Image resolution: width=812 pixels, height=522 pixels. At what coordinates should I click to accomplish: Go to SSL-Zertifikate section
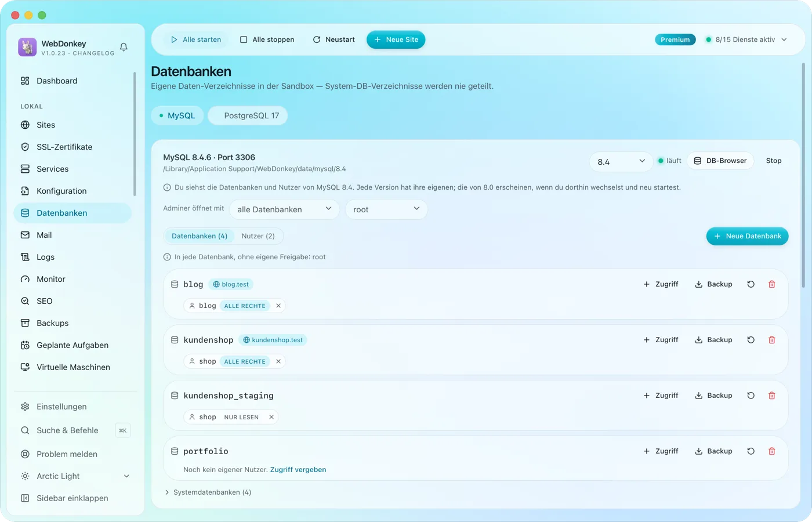point(72,147)
